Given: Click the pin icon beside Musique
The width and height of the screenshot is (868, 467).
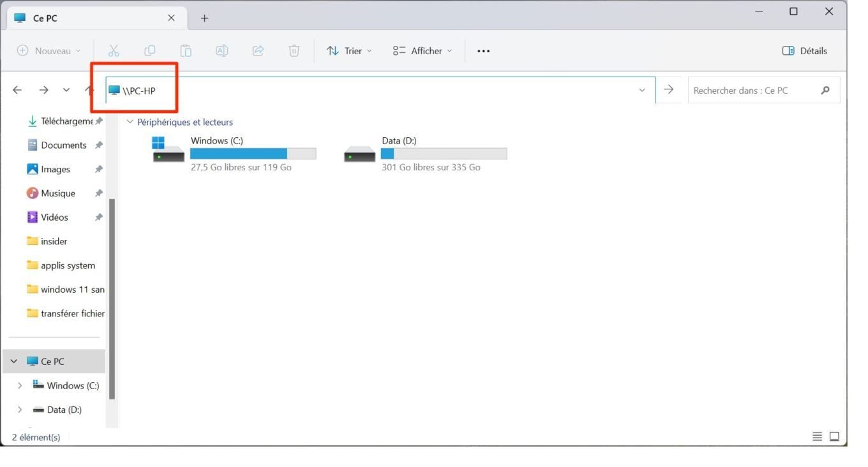Looking at the screenshot, I should pos(99,193).
